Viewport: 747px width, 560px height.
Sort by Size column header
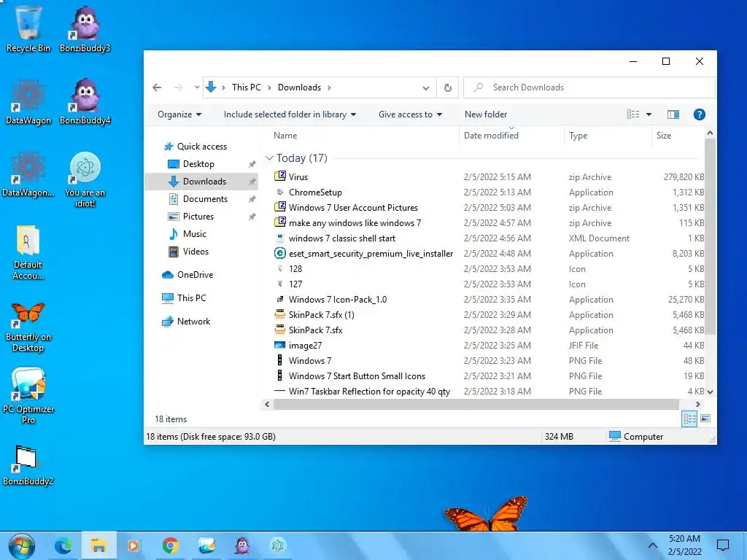click(678, 136)
